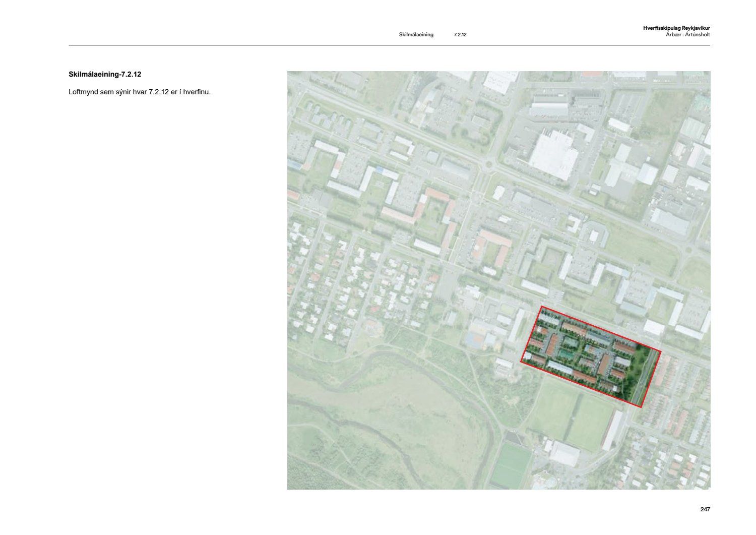
Task: Click the roundabout on the main road
Action: point(488,165)
